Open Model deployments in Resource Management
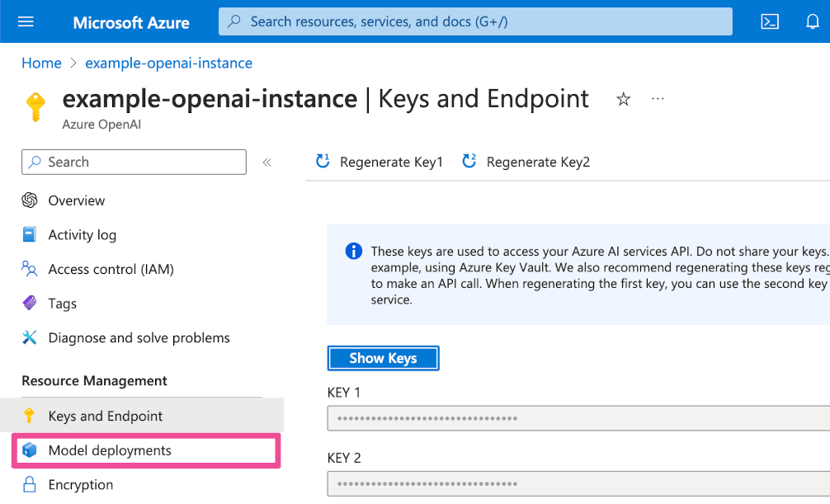Screen dimensions: 830x504 (x=110, y=450)
